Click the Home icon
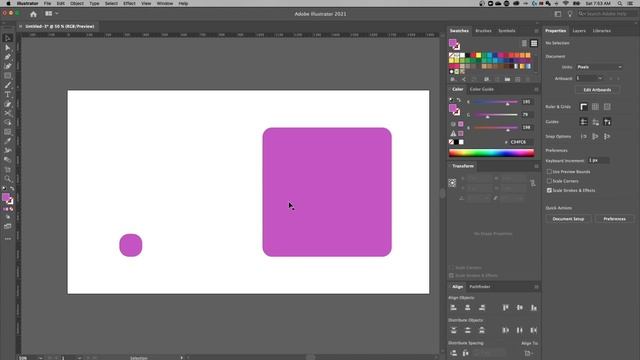Viewport: 640px width, 360px height. [33, 14]
